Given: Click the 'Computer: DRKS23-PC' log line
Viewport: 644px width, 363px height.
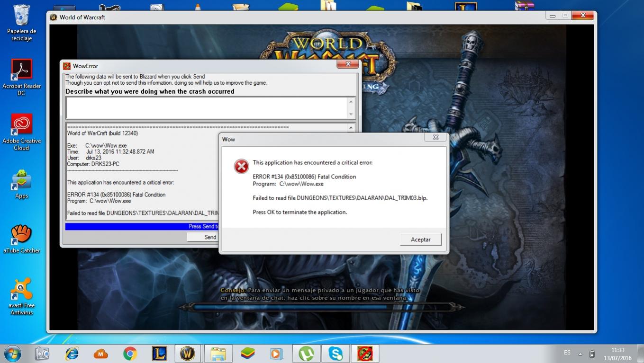Looking at the screenshot, I should point(93,164).
